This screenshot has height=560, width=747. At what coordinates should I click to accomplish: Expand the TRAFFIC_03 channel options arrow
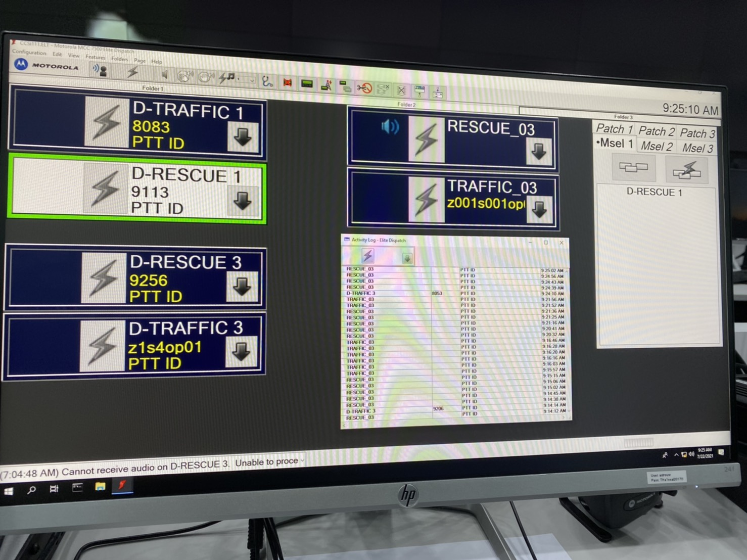(540, 210)
